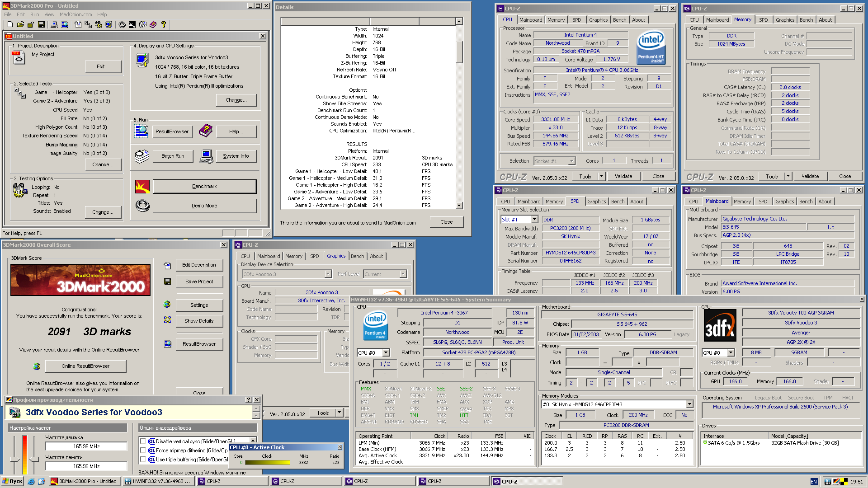Click the Batch Run button
This screenshot has height=488, width=868.
coord(173,156)
